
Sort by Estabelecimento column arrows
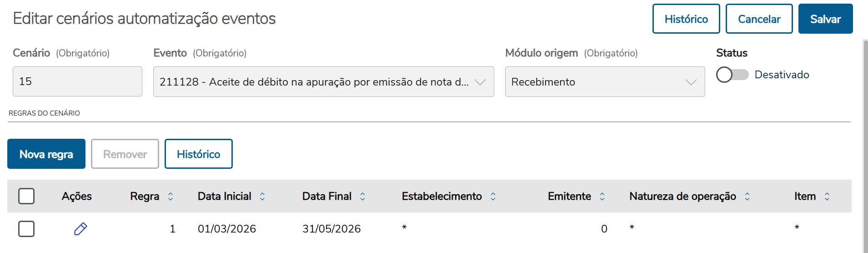493,196
